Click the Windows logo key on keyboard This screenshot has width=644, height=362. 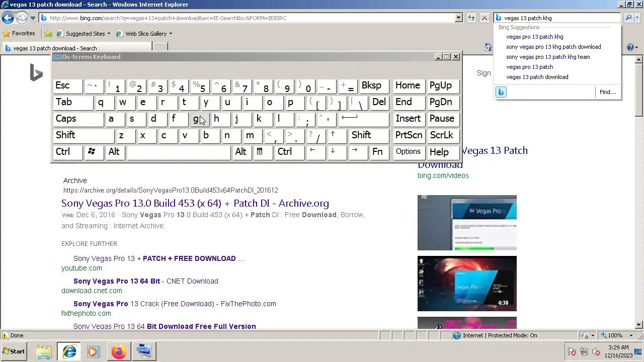(x=94, y=152)
